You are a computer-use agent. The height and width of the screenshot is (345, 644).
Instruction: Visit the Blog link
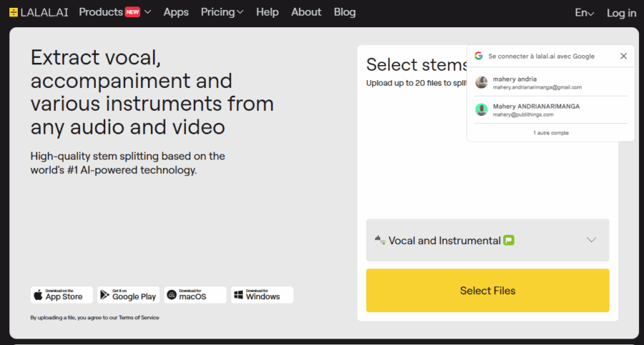pyautogui.click(x=344, y=12)
